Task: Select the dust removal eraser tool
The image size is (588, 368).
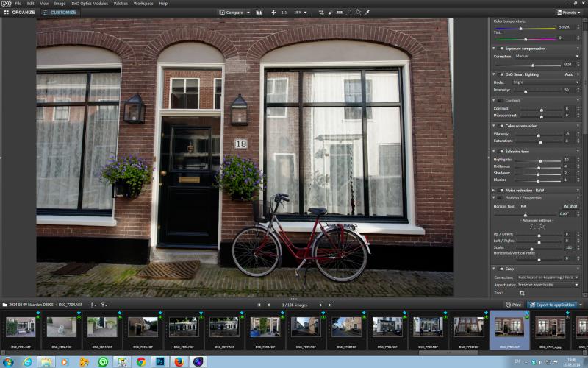Action: click(330, 13)
